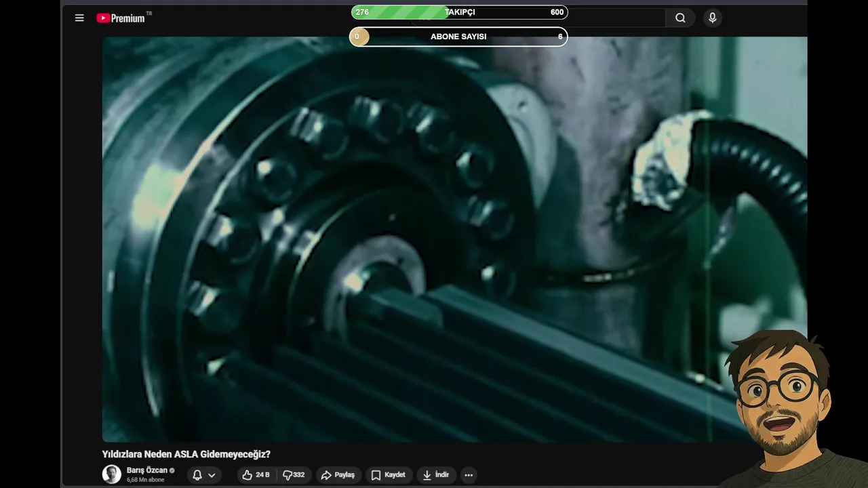Like the video with thumbs up
The image size is (868, 488).
tap(256, 475)
